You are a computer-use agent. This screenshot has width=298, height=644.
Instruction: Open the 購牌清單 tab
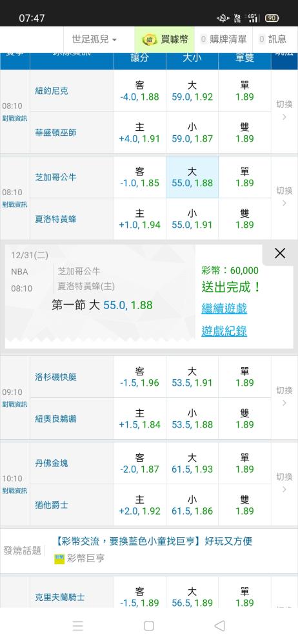coord(223,39)
